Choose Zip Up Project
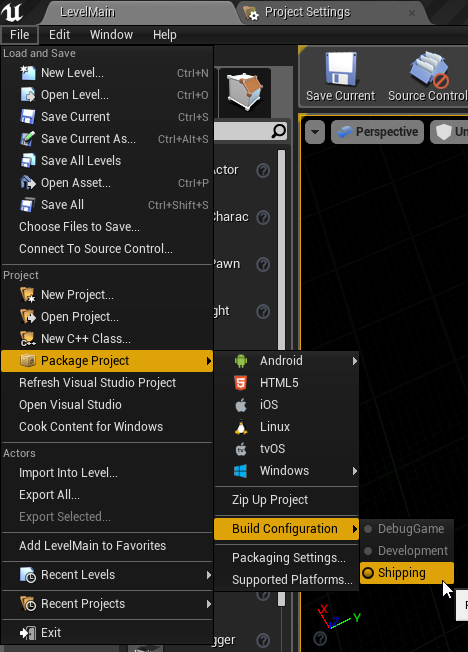The width and height of the screenshot is (468, 652). pyautogui.click(x=286, y=500)
